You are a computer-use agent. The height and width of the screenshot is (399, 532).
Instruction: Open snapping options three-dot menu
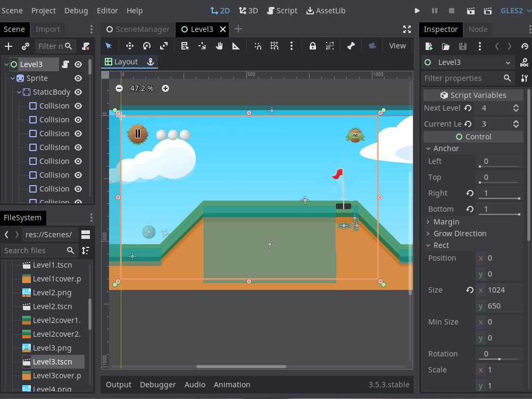(x=292, y=46)
